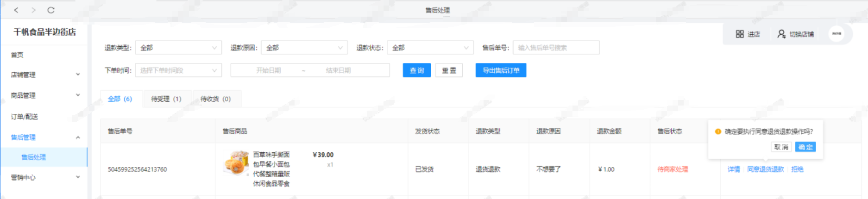Click the 查询 search button
This screenshot has height=199, width=868.
[x=416, y=70]
